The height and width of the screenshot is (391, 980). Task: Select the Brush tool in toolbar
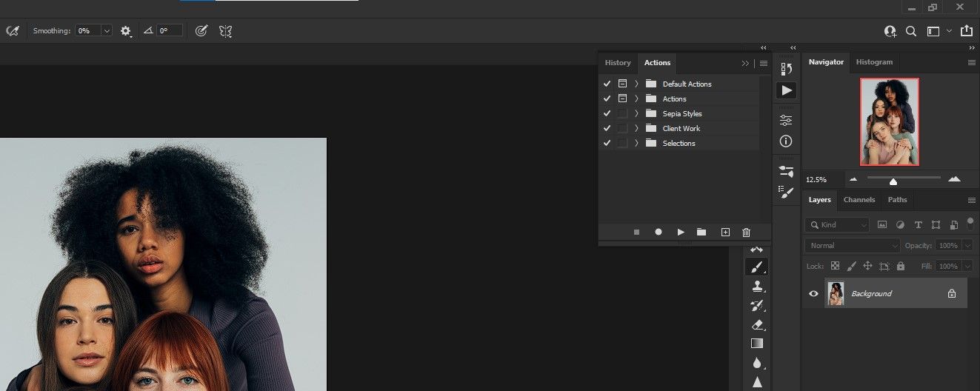[x=756, y=267]
